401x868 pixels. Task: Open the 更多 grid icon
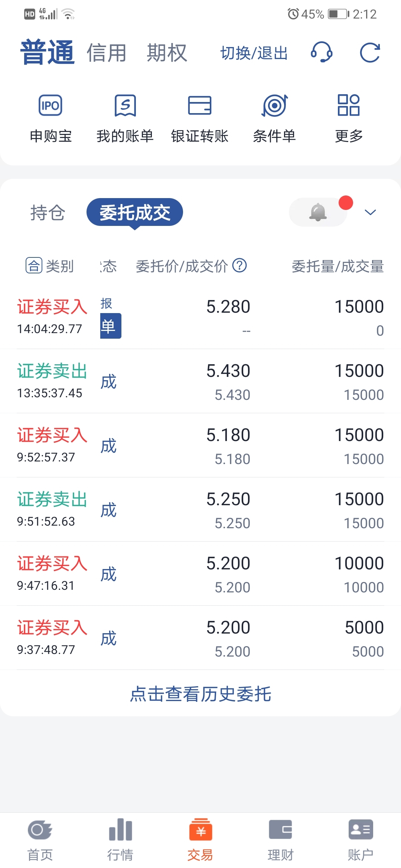tap(349, 105)
